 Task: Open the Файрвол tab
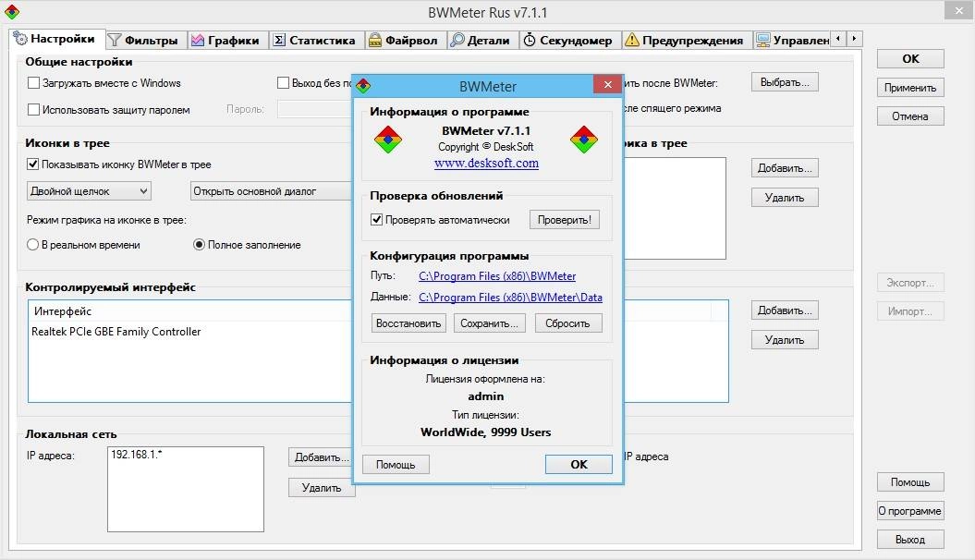tap(405, 41)
